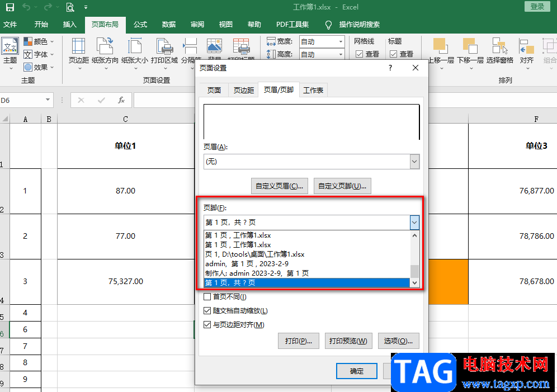Screen dimensions: 557x392
Task: Open Selection Pane (选择窗格)
Action: pos(500,51)
